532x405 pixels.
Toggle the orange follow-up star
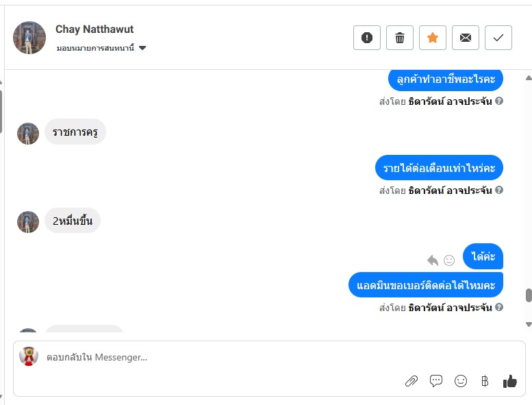click(x=433, y=38)
